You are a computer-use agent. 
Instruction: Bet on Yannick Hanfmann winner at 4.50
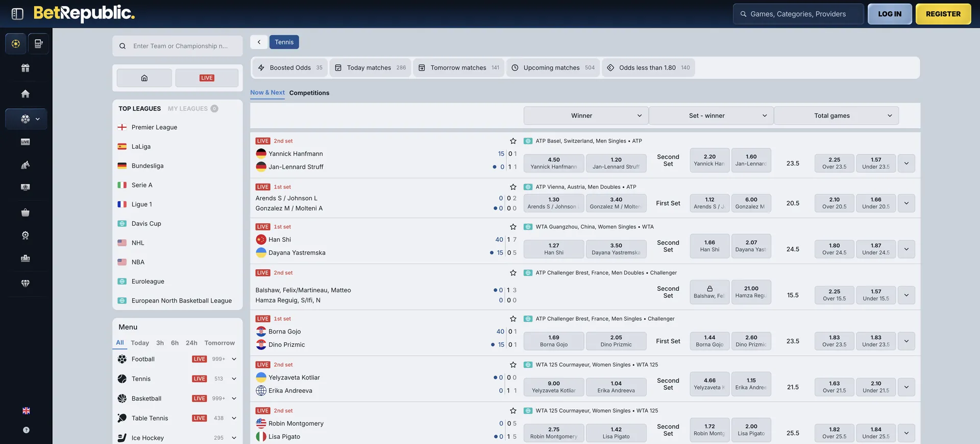pyautogui.click(x=554, y=163)
